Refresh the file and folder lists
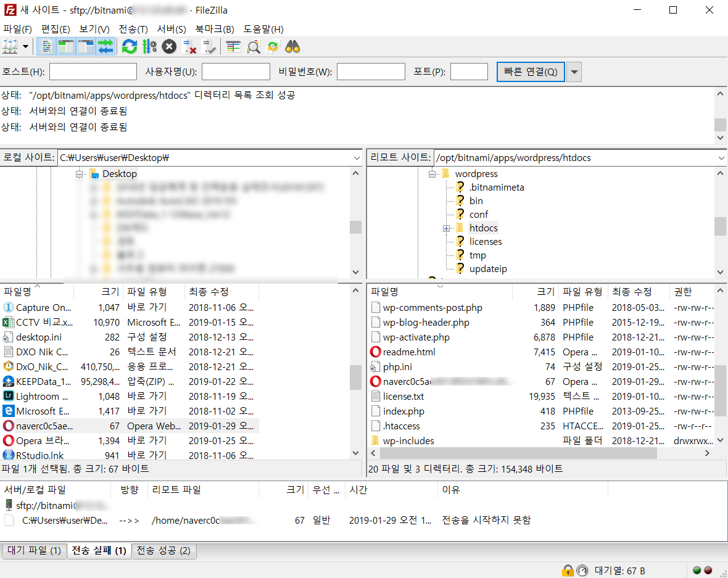Screen dimensions: 728x578 (x=130, y=47)
